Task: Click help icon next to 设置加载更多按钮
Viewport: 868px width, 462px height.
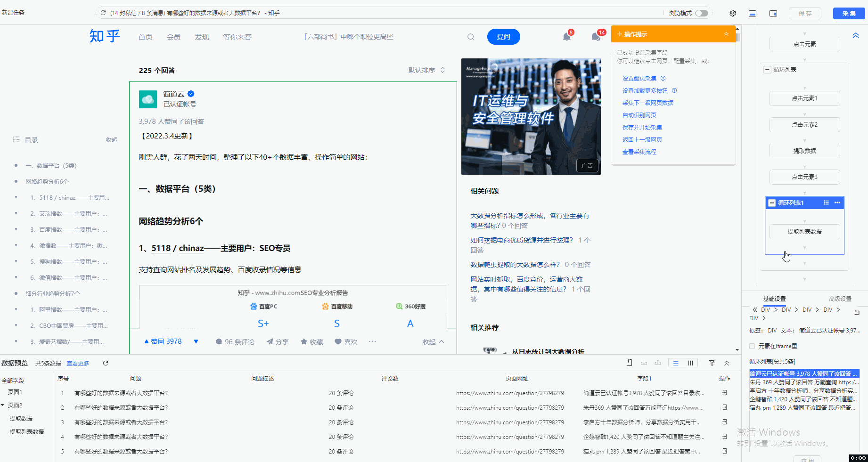Action: [x=674, y=90]
